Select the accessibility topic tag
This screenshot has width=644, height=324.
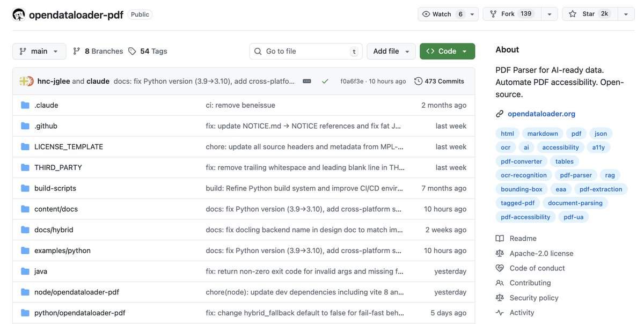coord(560,148)
